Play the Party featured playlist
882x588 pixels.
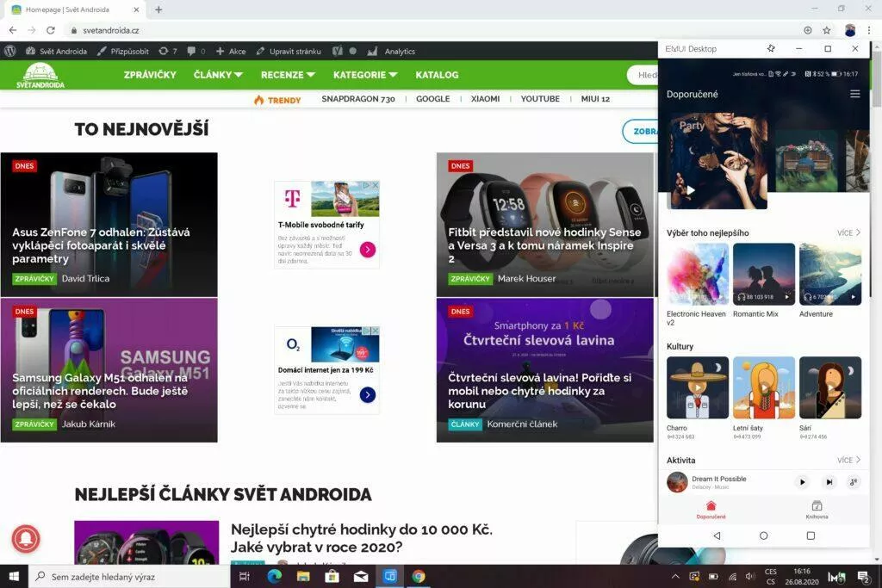(x=691, y=190)
